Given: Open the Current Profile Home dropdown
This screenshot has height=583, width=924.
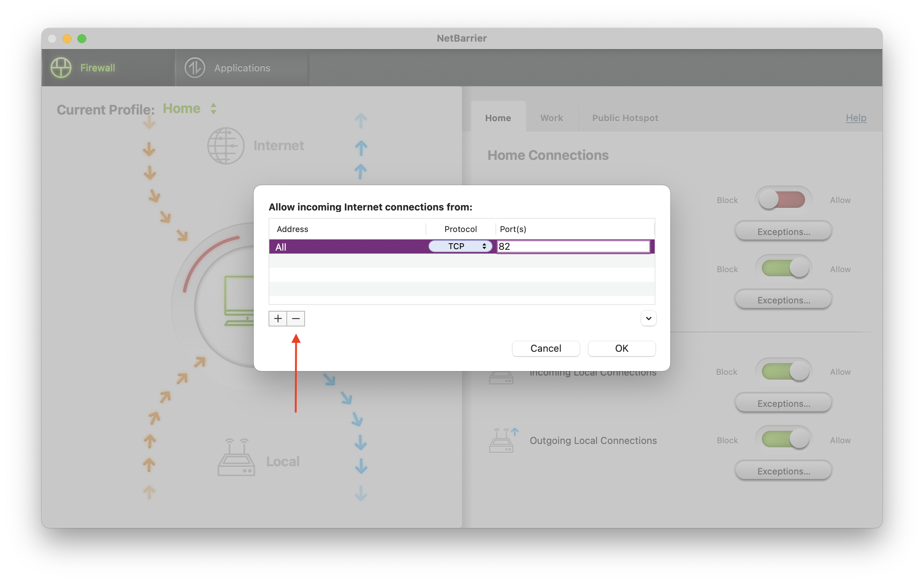Looking at the screenshot, I should (190, 109).
